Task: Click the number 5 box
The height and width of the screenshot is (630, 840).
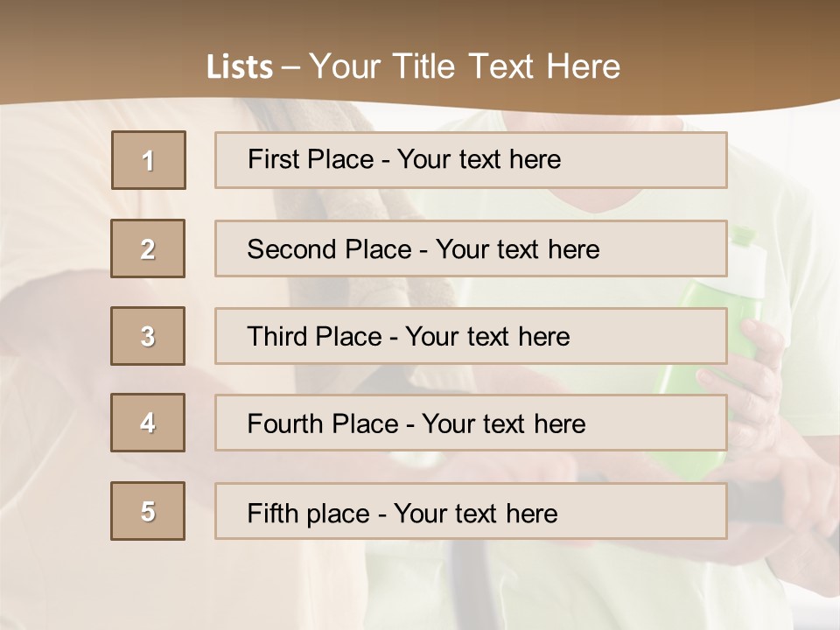Action: click(x=148, y=511)
